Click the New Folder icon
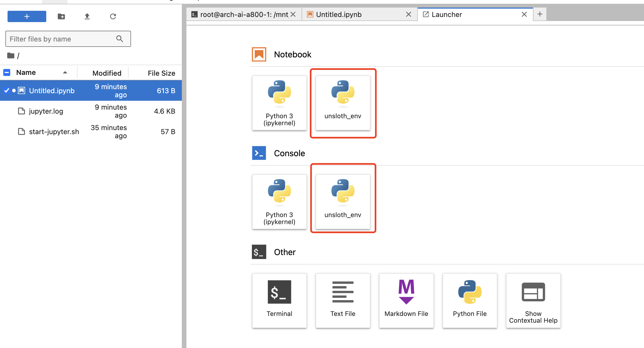This screenshot has height=348, width=644. coord(61,16)
